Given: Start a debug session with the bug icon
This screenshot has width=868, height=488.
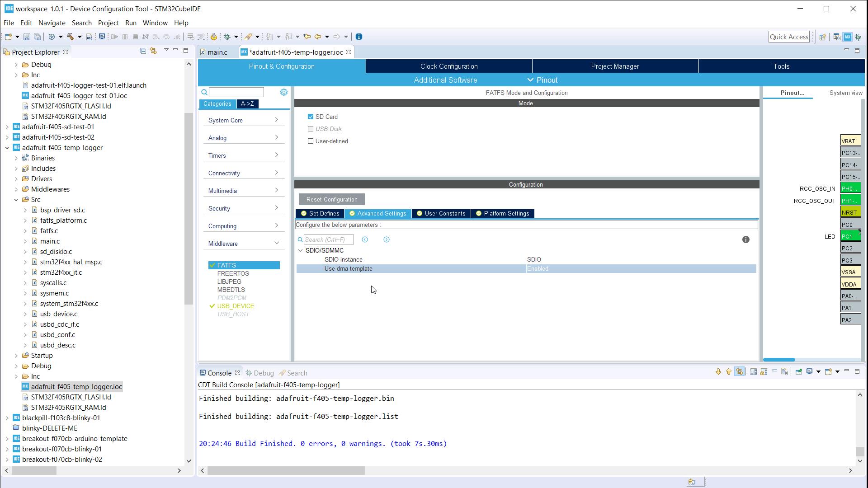Looking at the screenshot, I should tap(228, 37).
